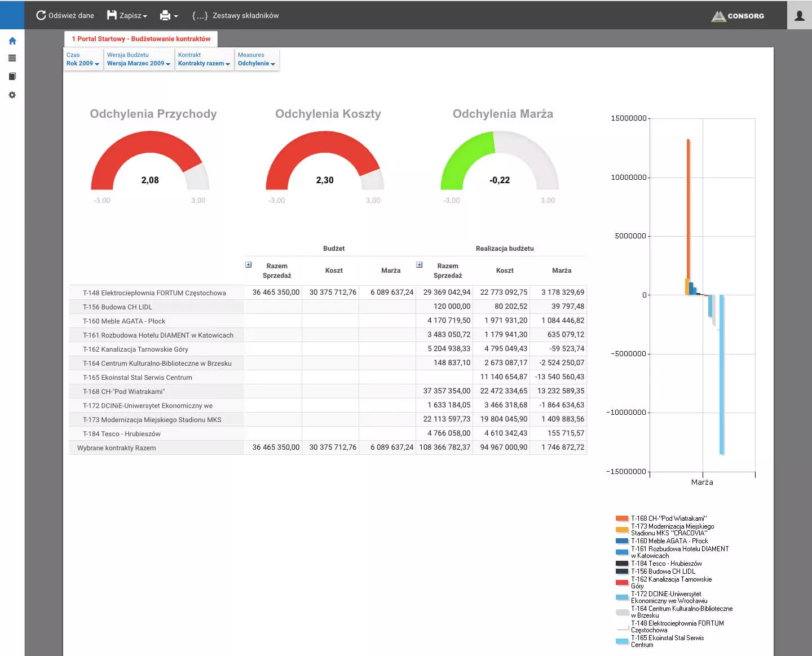812x656 pixels.
Task: Open settings gear in left sidebar
Action: pyautogui.click(x=12, y=95)
